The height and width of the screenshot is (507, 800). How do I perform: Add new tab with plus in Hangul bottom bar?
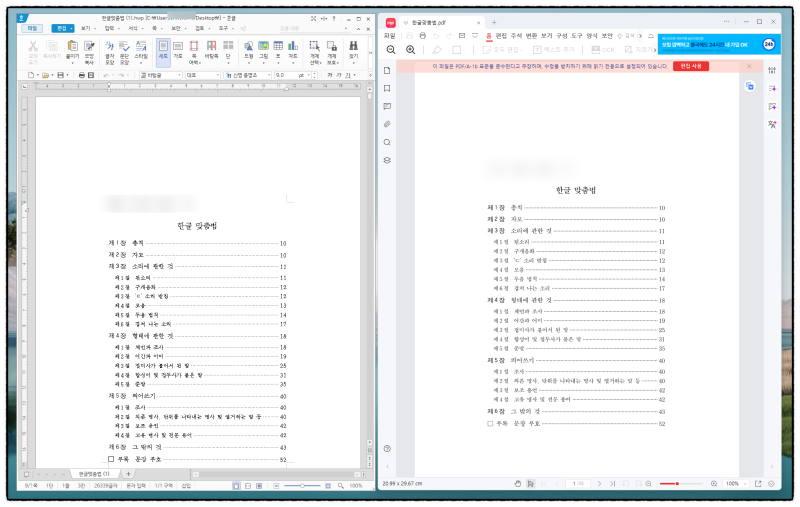point(129,474)
